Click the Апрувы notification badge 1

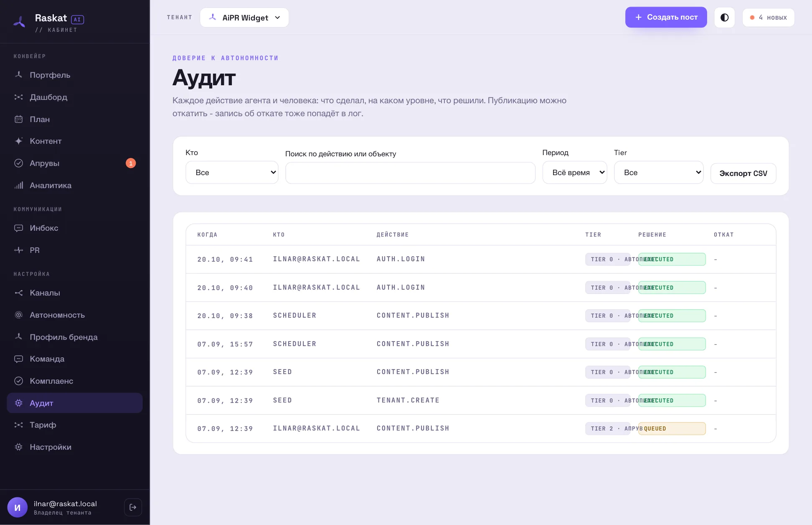(131, 163)
